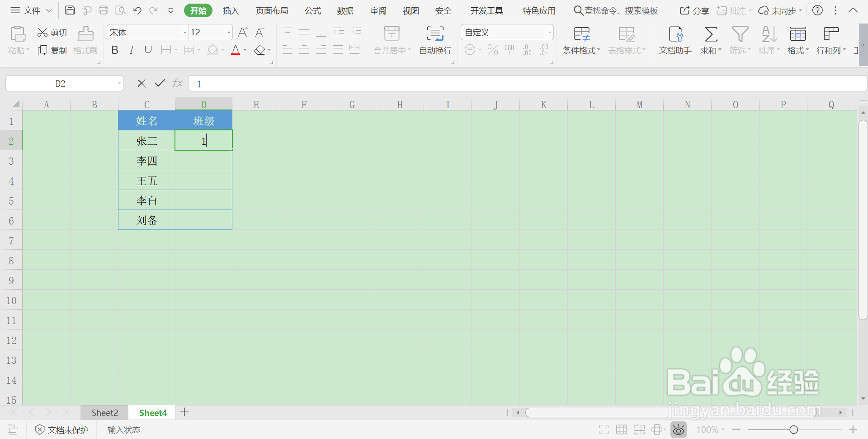Switch to page layout view in status bar
868x439 pixels.
[x=639, y=429]
